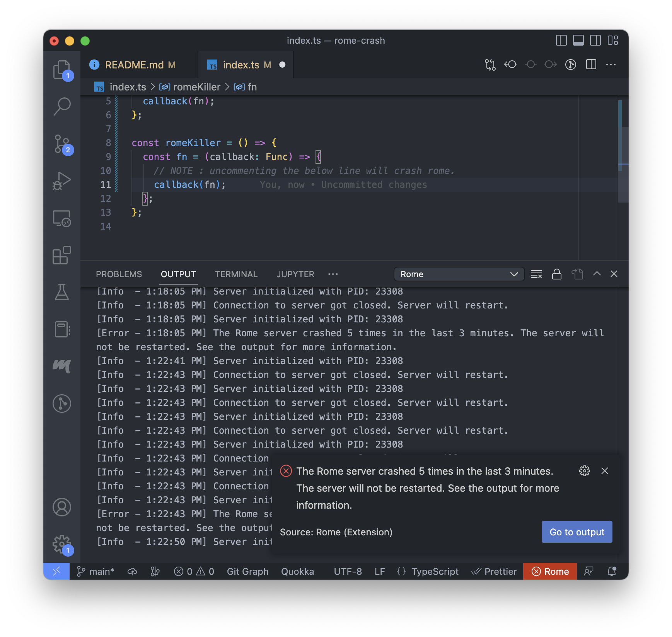Viewport: 672px width, 637px height.
Task: Open the Explorer view in activity bar
Action: coord(62,70)
